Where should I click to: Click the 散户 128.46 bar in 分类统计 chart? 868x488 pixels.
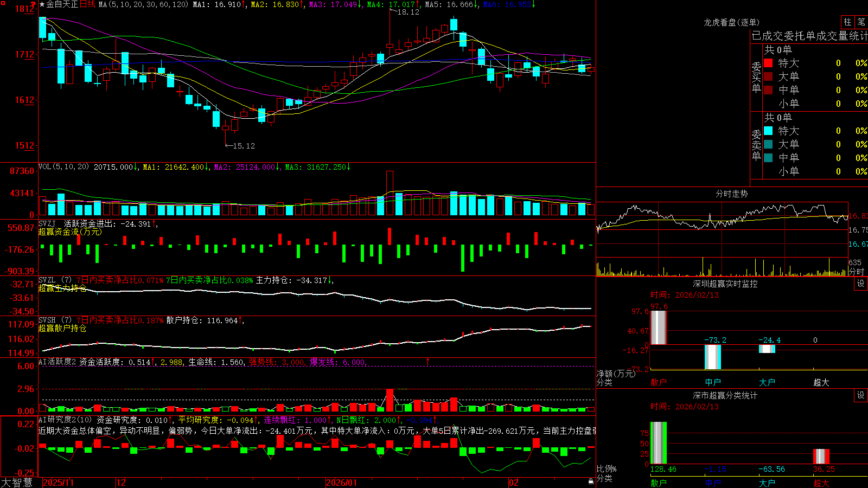point(659,442)
